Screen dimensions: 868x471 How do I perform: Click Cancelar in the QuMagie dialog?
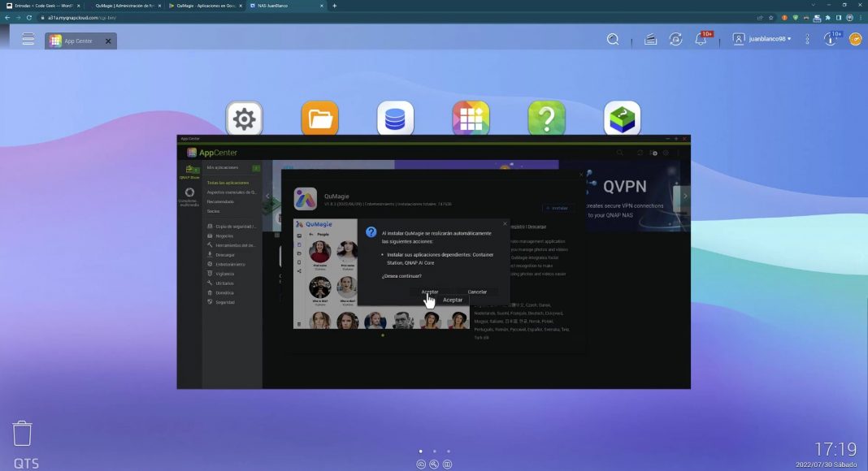click(477, 292)
